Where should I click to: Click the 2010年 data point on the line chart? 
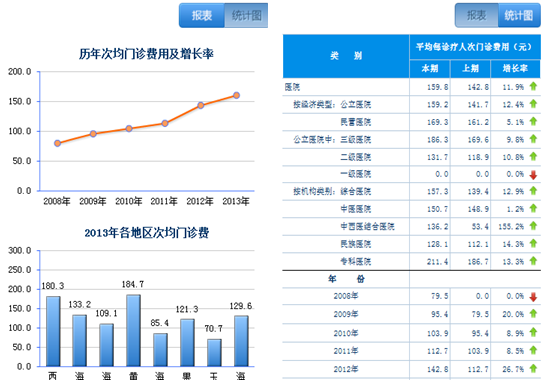pyautogui.click(x=129, y=129)
